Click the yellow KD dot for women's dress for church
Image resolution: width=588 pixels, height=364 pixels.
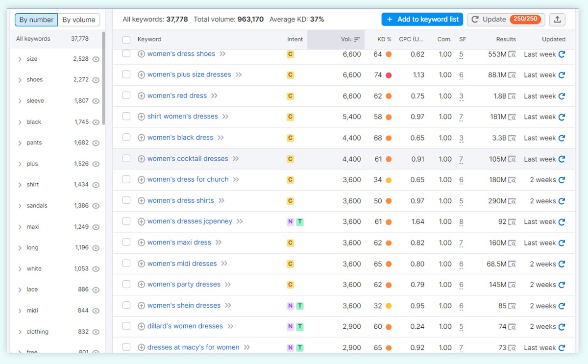click(389, 180)
